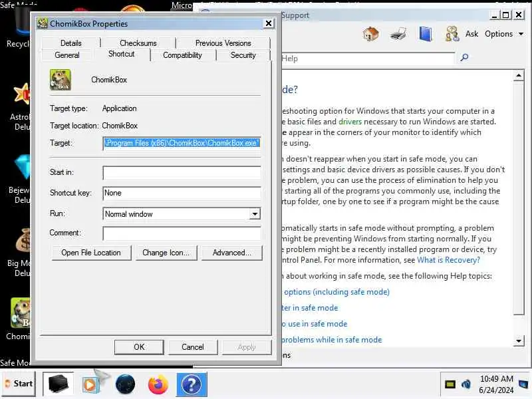The height and width of the screenshot is (399, 532).
Task: Open the Advanced shortcut options
Action: [x=231, y=253]
